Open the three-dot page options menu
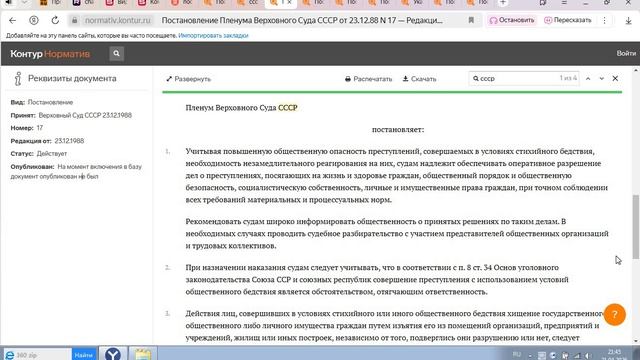 pyautogui.click(x=604, y=20)
